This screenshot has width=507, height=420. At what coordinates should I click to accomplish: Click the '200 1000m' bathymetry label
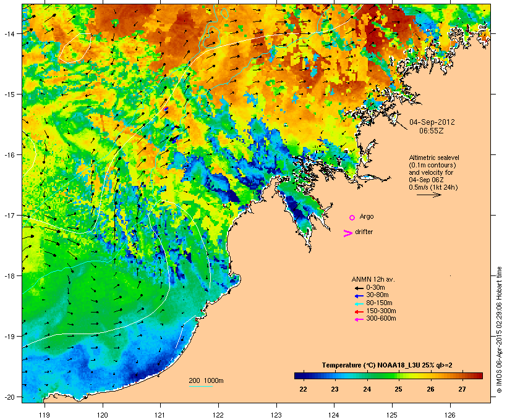tap(206, 380)
